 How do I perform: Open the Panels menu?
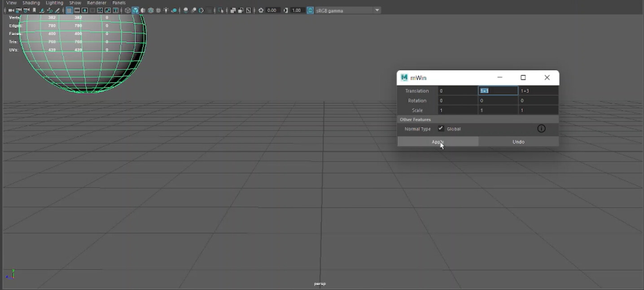point(118,3)
